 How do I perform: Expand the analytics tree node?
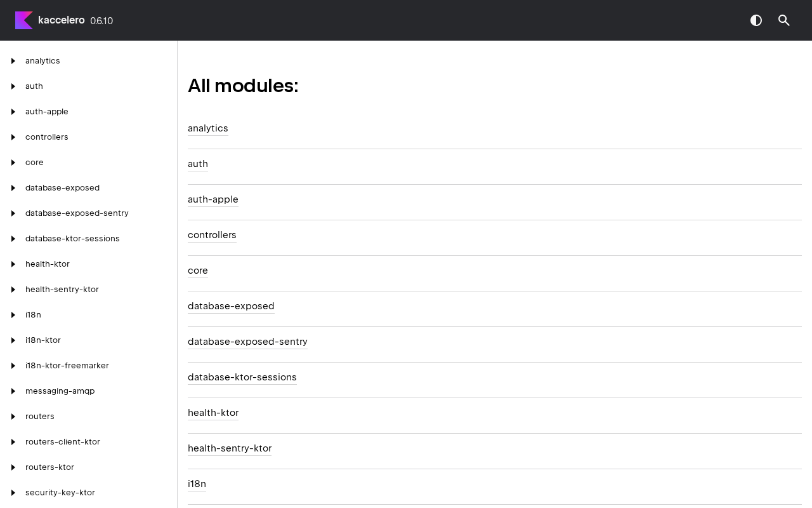pos(13,61)
